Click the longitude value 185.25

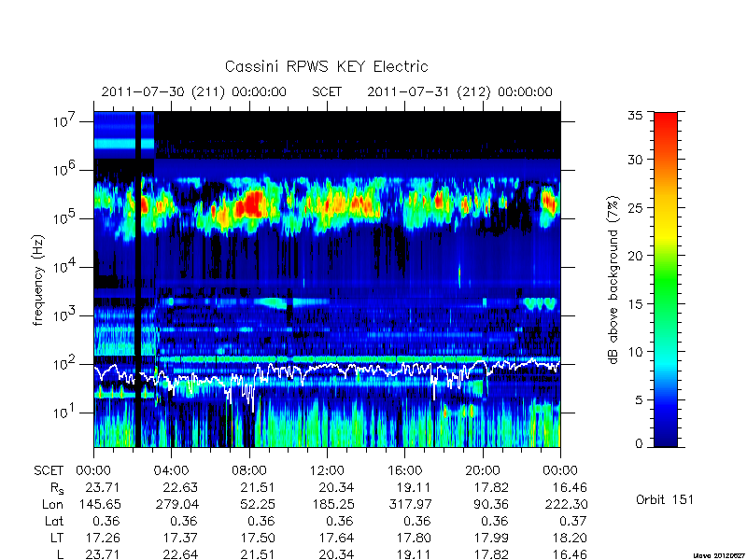332,504
